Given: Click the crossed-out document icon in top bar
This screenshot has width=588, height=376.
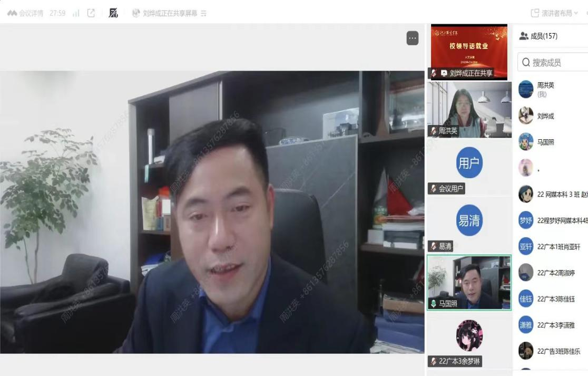Looking at the screenshot, I should pyautogui.click(x=113, y=13).
